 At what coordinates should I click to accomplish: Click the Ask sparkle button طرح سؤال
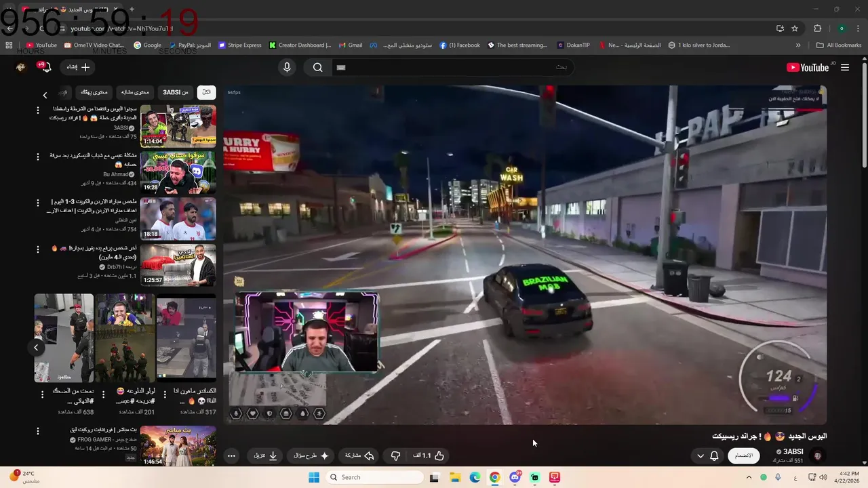[310, 455]
